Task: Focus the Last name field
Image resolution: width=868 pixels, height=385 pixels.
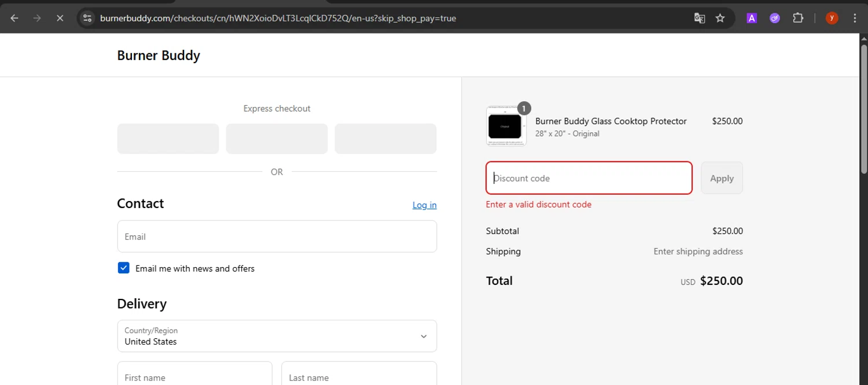Action: [x=359, y=374]
